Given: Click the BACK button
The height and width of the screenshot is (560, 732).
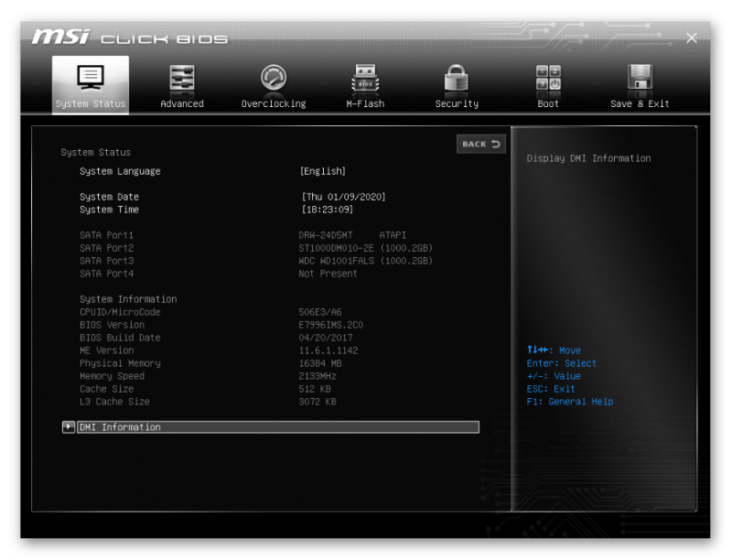Looking at the screenshot, I should [x=481, y=145].
